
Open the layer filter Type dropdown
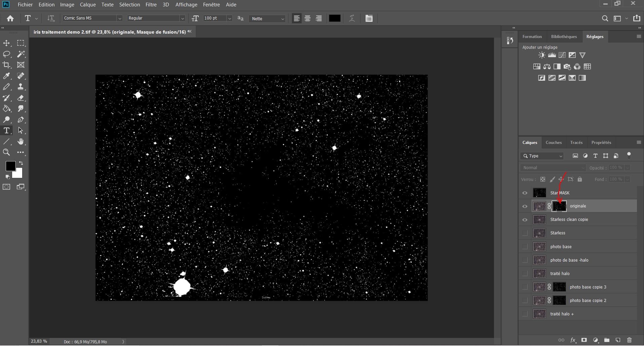(542, 156)
